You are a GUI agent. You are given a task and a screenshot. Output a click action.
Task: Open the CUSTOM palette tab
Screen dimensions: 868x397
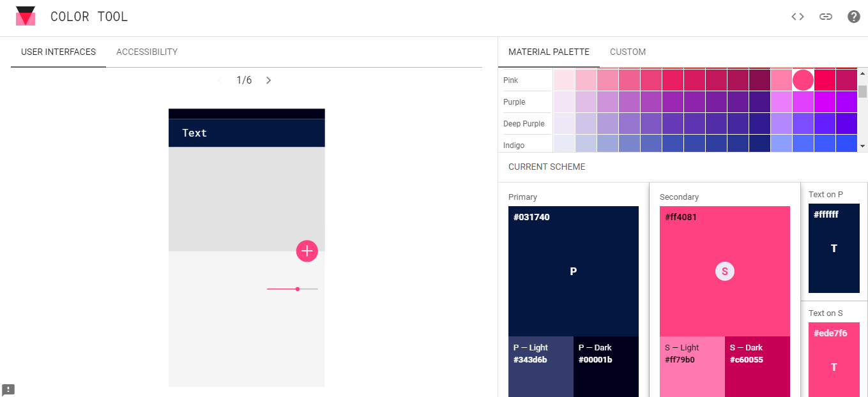click(627, 52)
